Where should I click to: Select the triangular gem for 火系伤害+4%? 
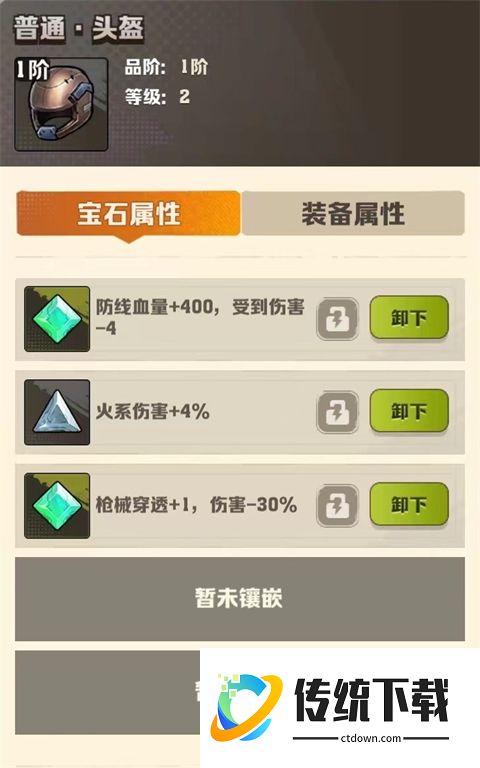click(57, 412)
